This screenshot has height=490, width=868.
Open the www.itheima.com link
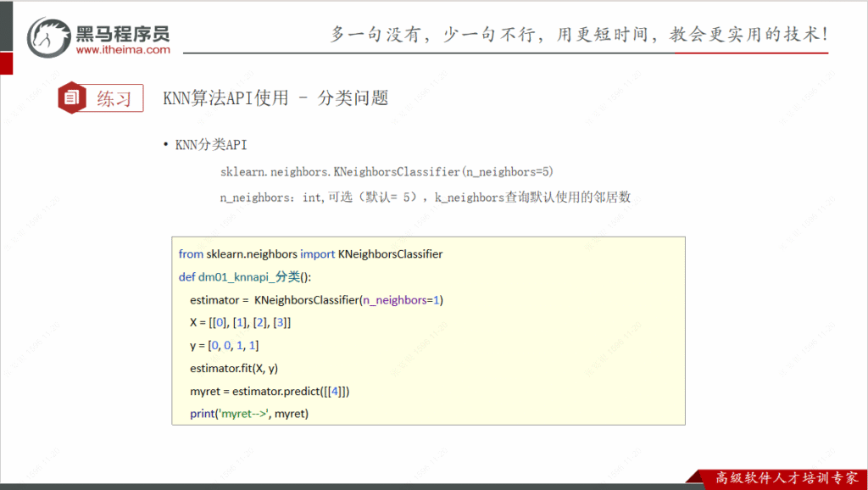[123, 50]
